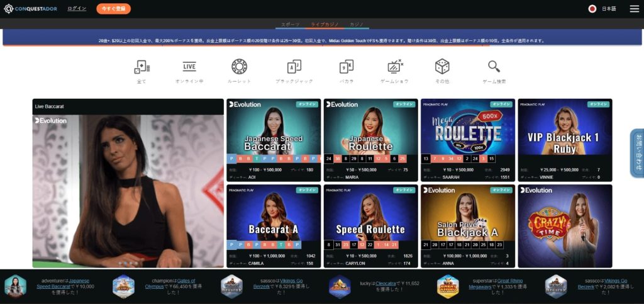644x304 pixels.
Task: Switch to the スポーツ tab
Action: point(290,24)
